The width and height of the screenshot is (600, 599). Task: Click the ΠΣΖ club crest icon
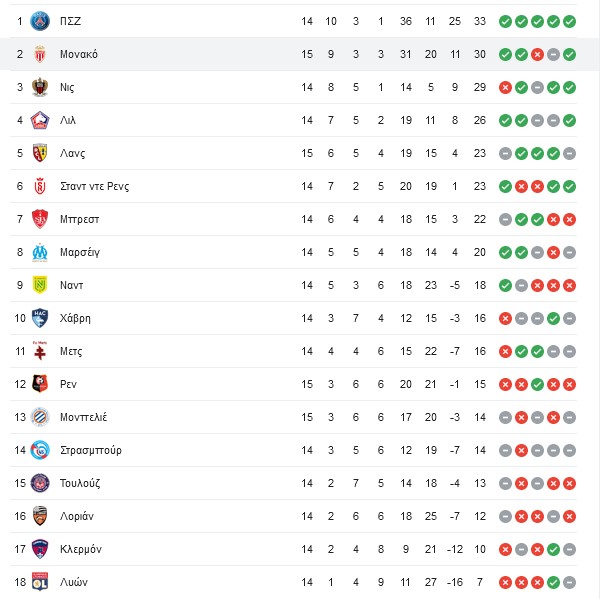[40, 21]
